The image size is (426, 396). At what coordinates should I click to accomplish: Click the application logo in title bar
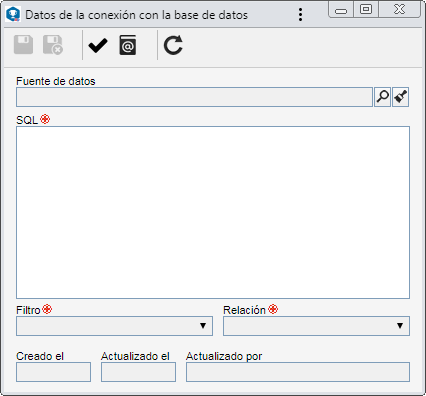(x=13, y=14)
